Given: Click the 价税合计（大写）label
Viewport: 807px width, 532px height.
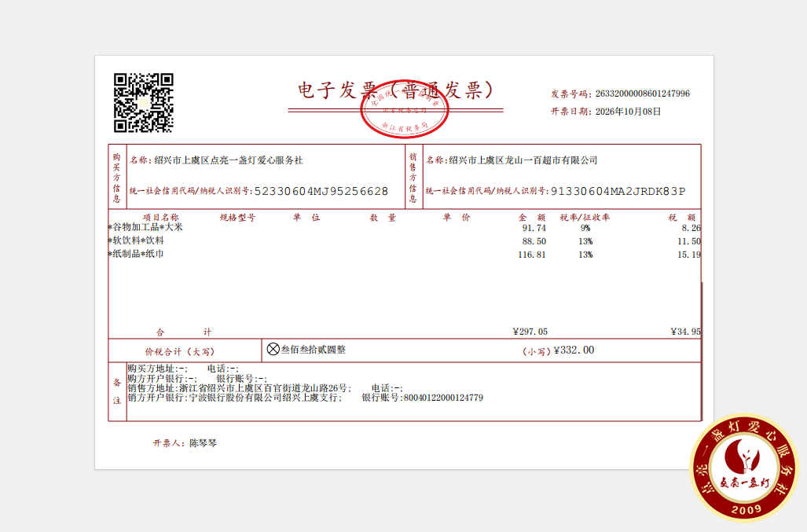Looking at the screenshot, I should pos(180,352).
